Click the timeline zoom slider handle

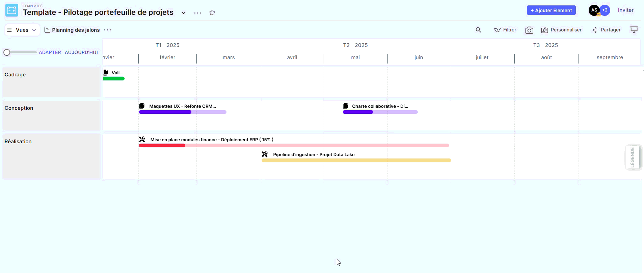click(x=7, y=52)
